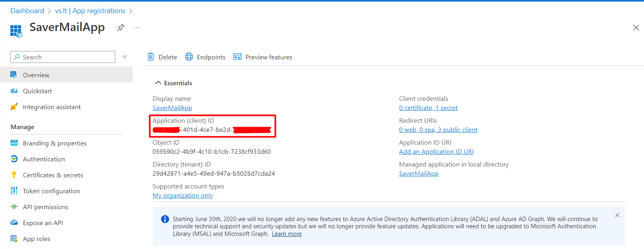Go to vs.lt | App registrations breadcrumb
This screenshot has height=249, width=644.
point(90,11)
